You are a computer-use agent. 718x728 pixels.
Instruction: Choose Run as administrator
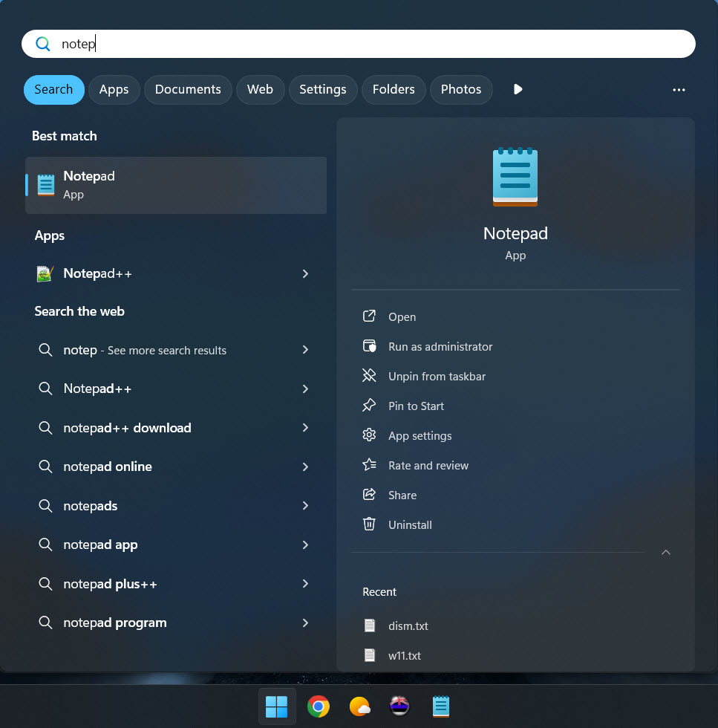[440, 347]
